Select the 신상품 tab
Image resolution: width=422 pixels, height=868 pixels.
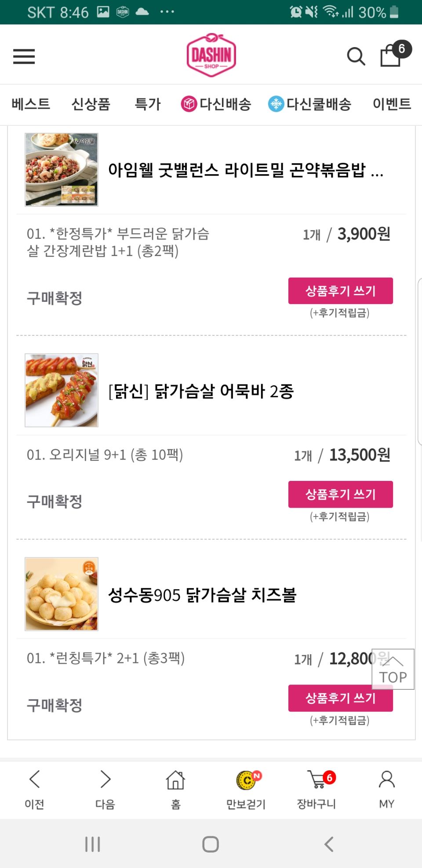(91, 104)
